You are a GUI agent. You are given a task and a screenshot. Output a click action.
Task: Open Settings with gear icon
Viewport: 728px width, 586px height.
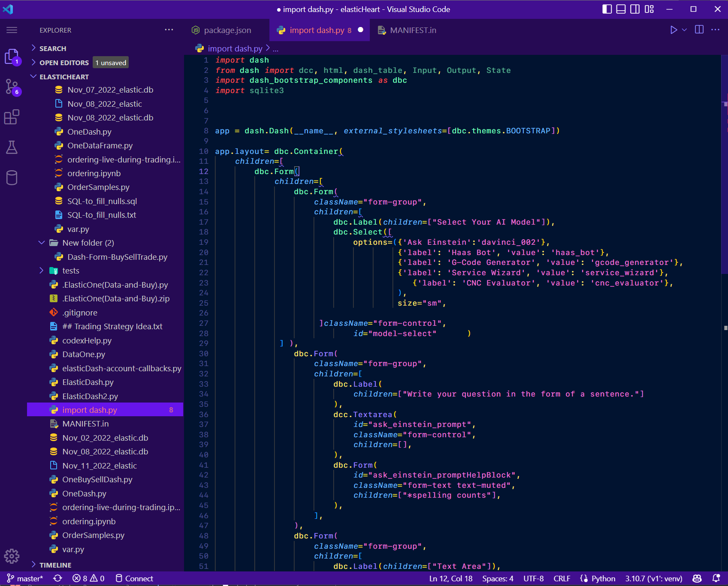[12, 556]
